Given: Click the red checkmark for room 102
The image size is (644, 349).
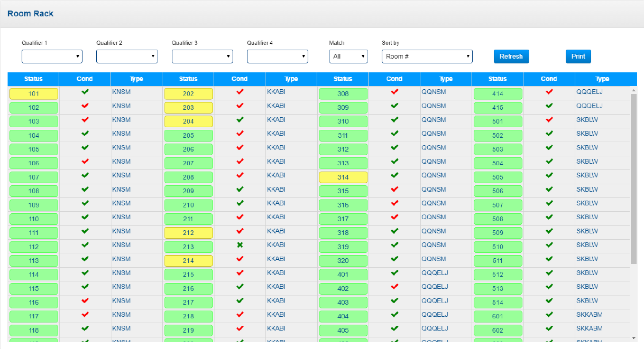Looking at the screenshot, I should coord(85,106).
